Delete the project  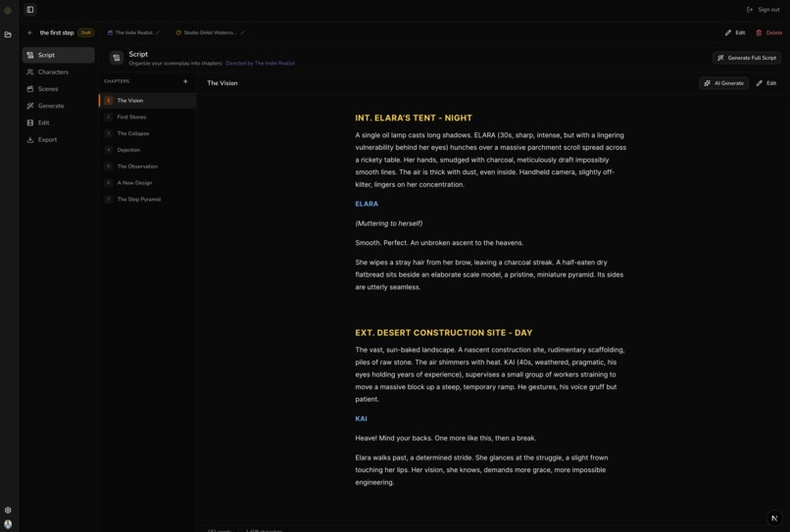click(x=768, y=32)
